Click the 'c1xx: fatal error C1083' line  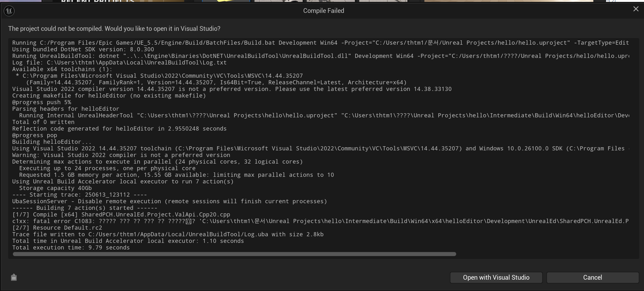pyautogui.click(x=321, y=221)
